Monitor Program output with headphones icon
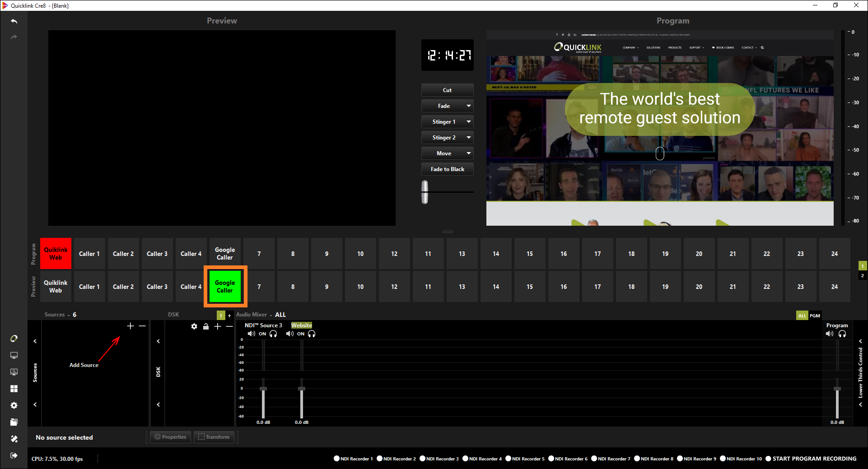Viewport: 868px width, 469px height. pyautogui.click(x=842, y=334)
